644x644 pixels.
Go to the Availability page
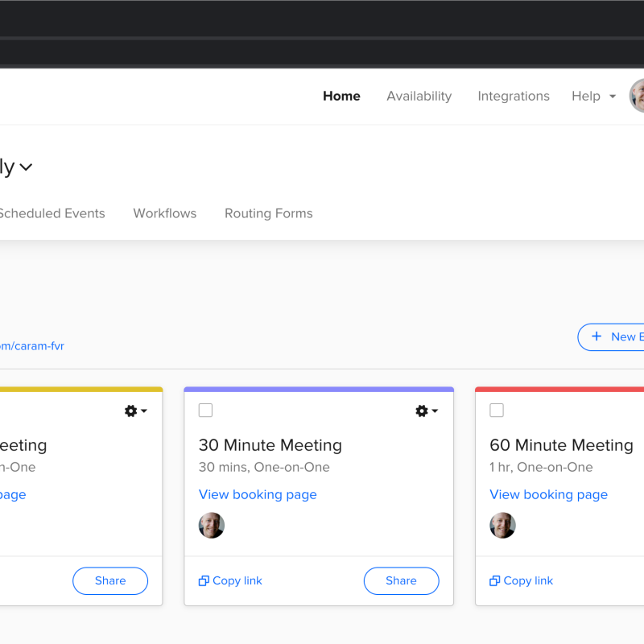pyautogui.click(x=419, y=96)
